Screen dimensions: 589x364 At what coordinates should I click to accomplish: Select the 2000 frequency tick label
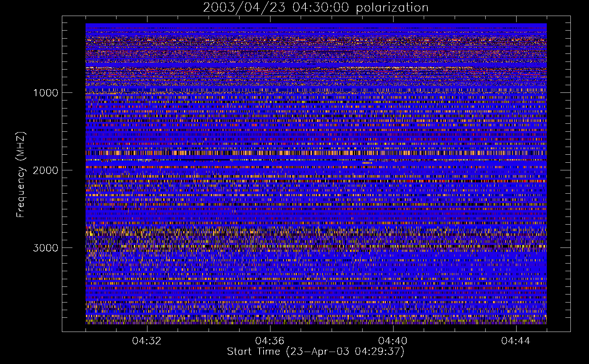coord(46,170)
